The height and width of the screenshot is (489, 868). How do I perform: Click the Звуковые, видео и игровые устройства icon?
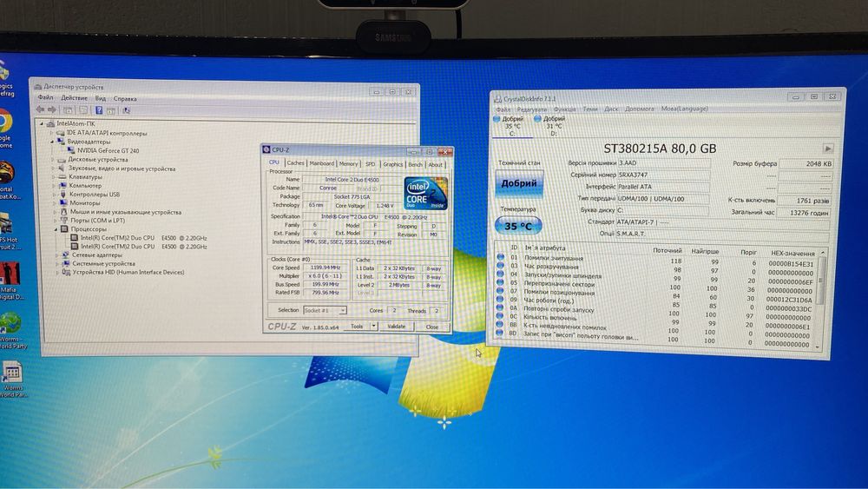(62, 168)
